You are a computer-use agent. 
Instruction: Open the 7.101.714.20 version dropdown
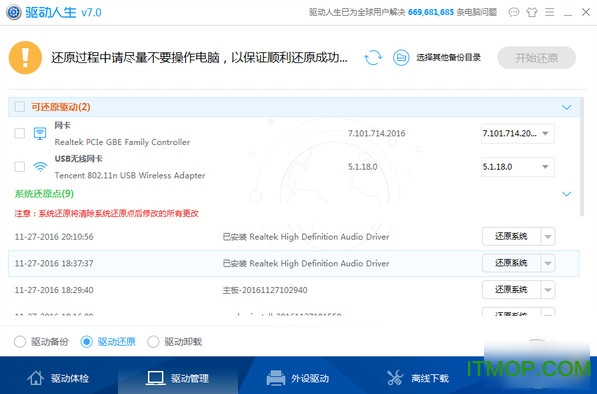pyautogui.click(x=517, y=134)
